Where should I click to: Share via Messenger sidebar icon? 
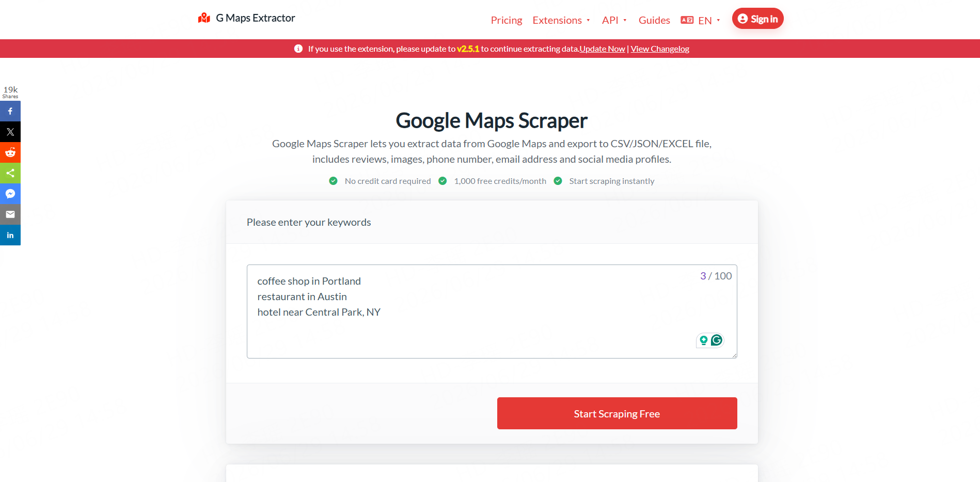tap(10, 194)
